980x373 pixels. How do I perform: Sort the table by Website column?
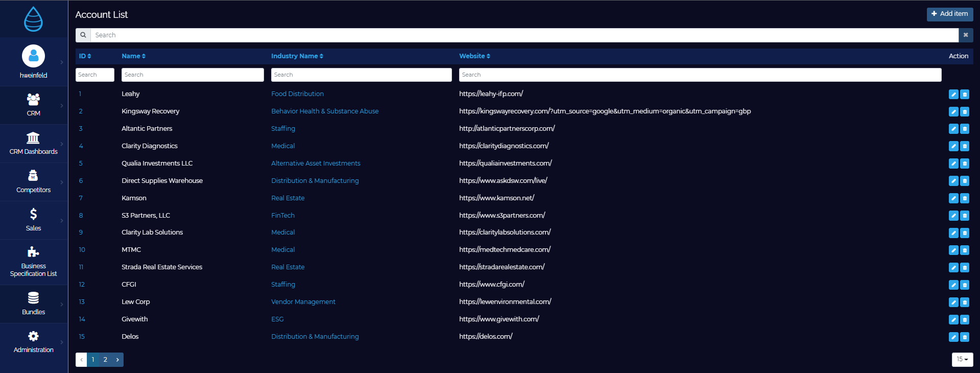pos(474,56)
